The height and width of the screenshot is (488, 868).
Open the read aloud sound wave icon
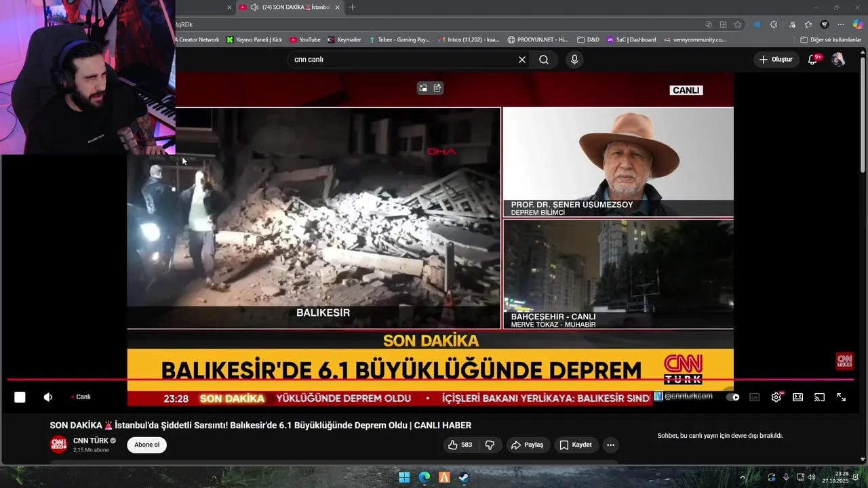757,24
